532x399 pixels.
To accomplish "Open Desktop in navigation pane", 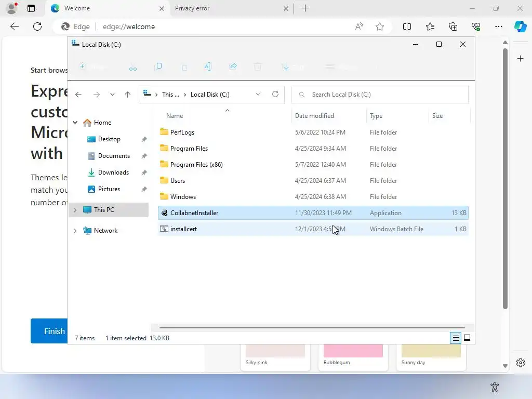I will (x=109, y=139).
